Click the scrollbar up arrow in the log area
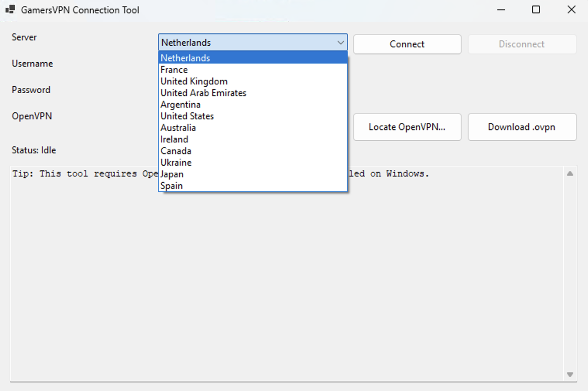This screenshot has height=391, width=588. tap(570, 174)
